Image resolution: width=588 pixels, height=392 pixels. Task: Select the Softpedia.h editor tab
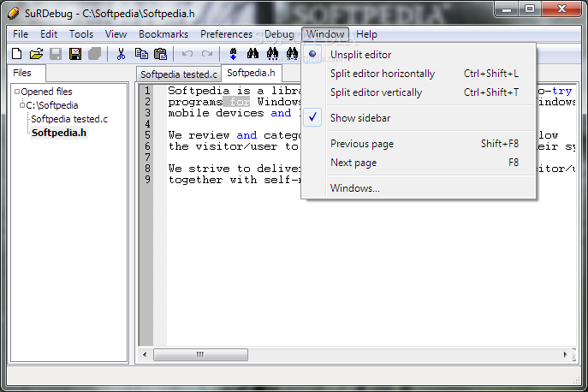(252, 73)
